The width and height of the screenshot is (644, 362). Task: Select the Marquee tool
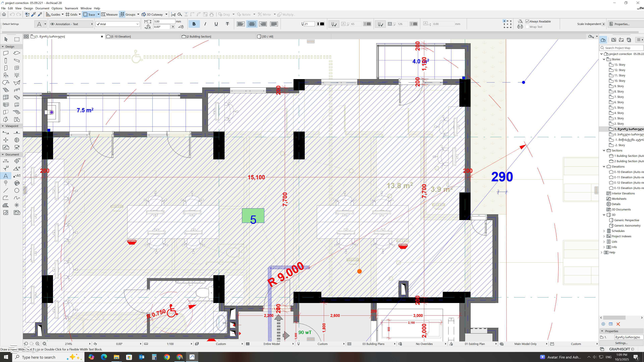pyautogui.click(x=17, y=39)
